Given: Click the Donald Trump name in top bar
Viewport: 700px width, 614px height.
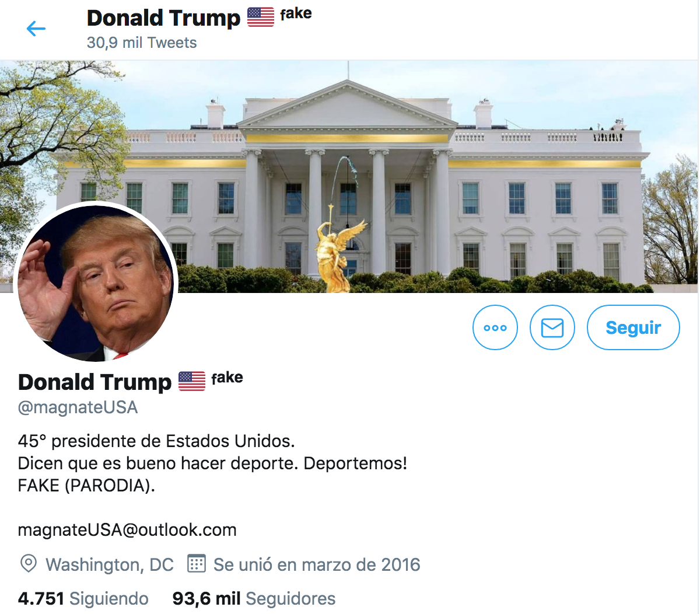Looking at the screenshot, I should coord(163,18).
